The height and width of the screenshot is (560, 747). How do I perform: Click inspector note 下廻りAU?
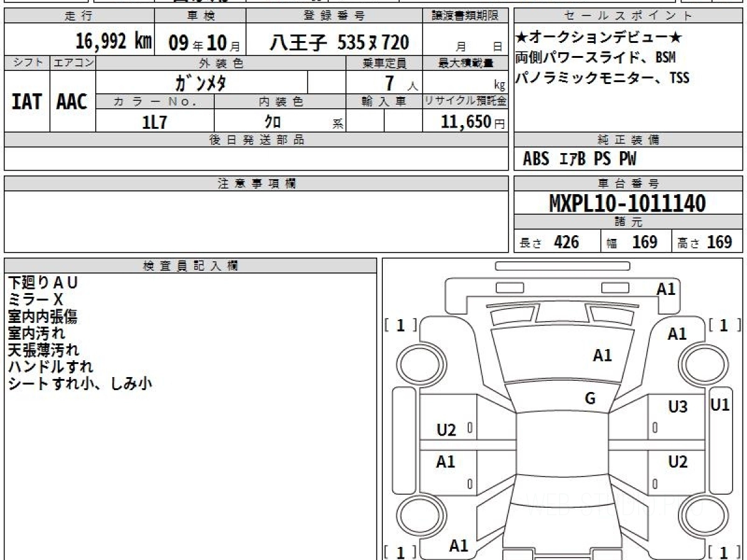tap(43, 282)
